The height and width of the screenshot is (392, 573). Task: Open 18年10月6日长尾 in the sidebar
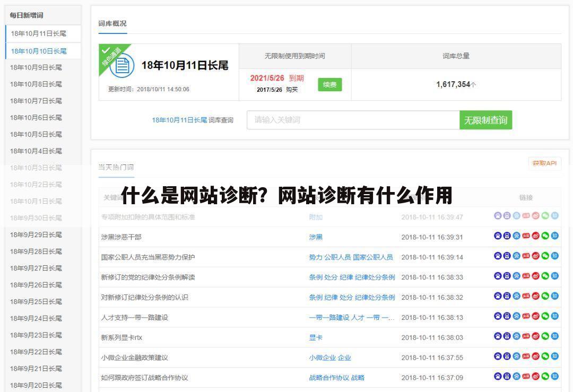pyautogui.click(x=36, y=118)
